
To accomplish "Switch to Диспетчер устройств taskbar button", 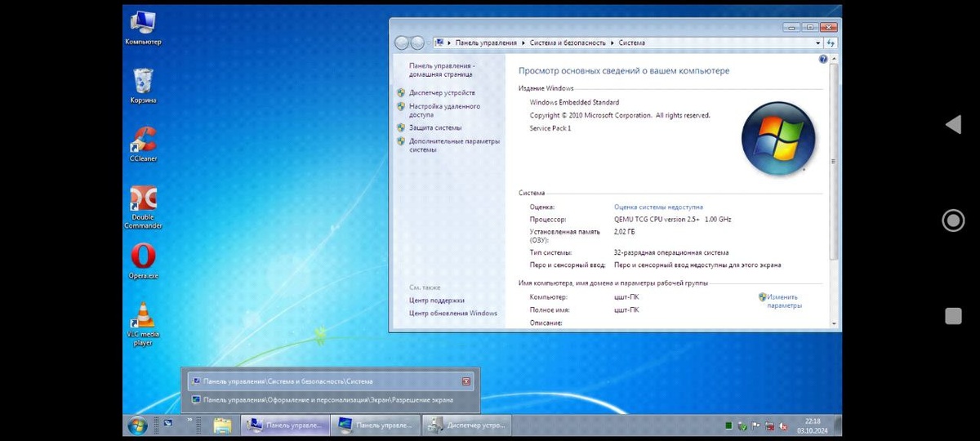I will pyautogui.click(x=466, y=425).
